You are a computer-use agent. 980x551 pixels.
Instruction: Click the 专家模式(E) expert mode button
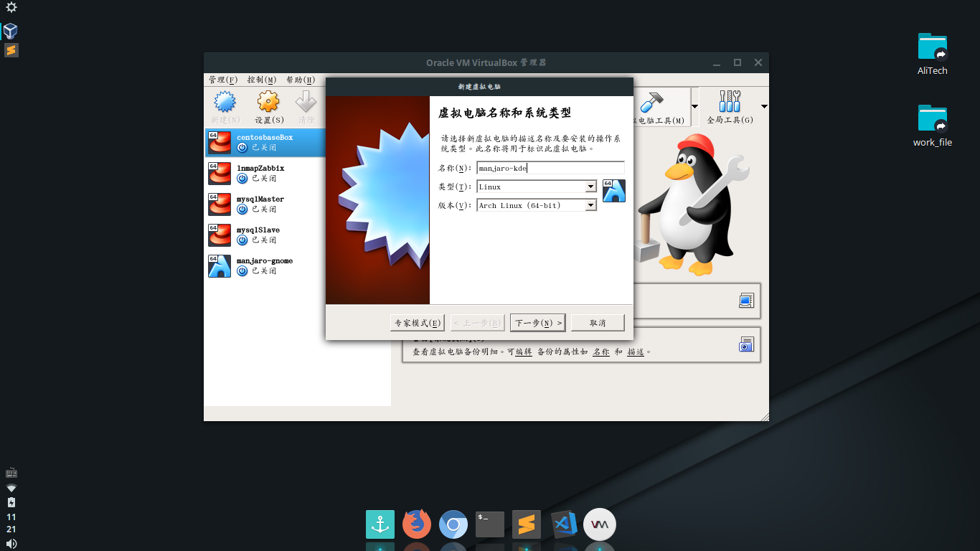click(418, 323)
